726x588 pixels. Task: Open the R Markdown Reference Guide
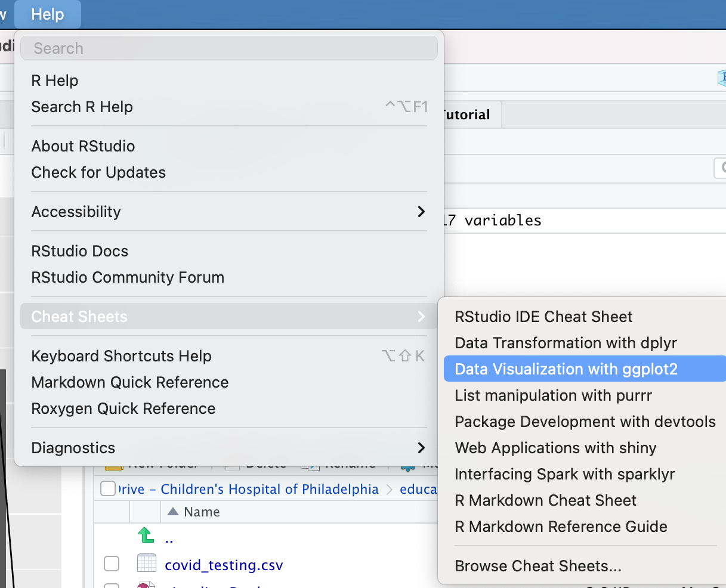pos(561,527)
